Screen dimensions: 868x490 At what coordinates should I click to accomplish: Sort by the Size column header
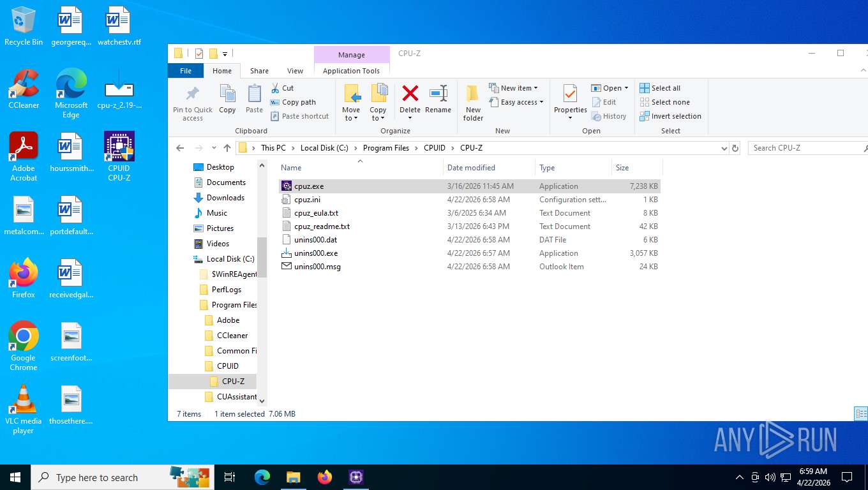637,168
